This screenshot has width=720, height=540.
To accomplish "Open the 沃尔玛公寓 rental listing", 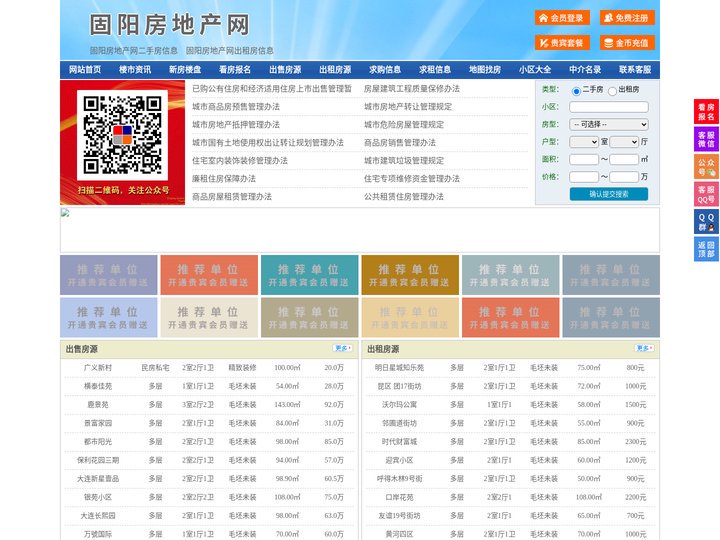I will pyautogui.click(x=399, y=405).
